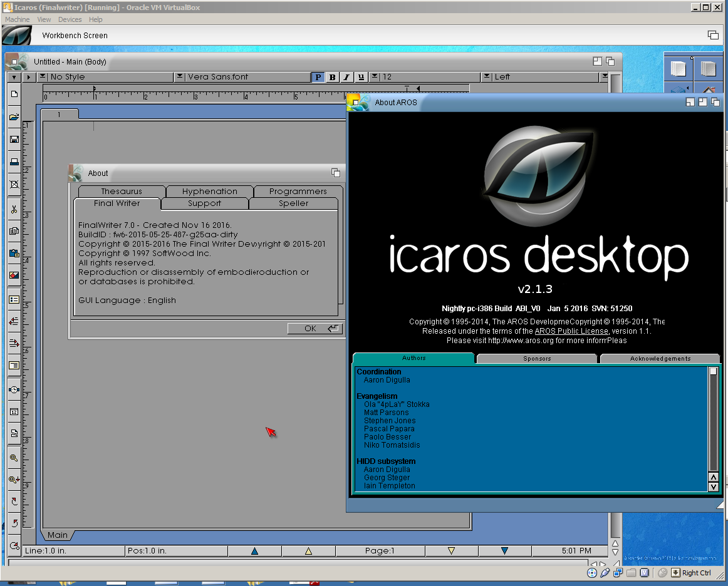Click the Cut scissors icon
The image size is (728, 586).
coord(14,209)
